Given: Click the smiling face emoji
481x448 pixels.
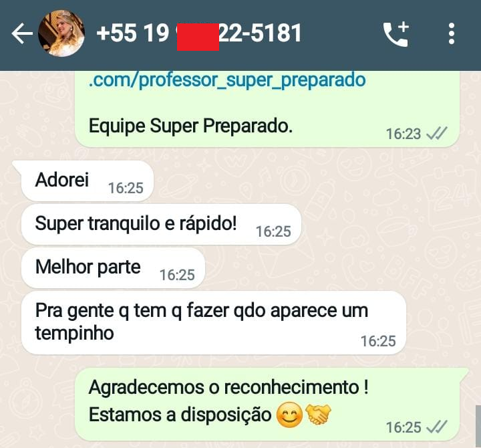Looking at the screenshot, I should tap(289, 415).
